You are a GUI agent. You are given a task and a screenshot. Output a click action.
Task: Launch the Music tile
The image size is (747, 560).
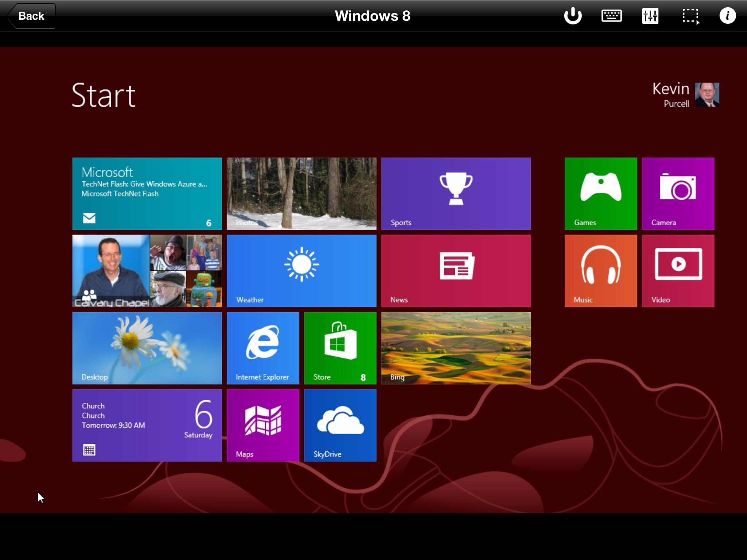click(601, 271)
